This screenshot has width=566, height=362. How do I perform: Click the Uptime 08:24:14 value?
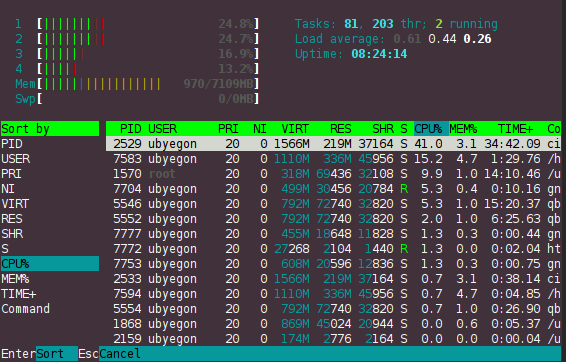[x=379, y=54]
